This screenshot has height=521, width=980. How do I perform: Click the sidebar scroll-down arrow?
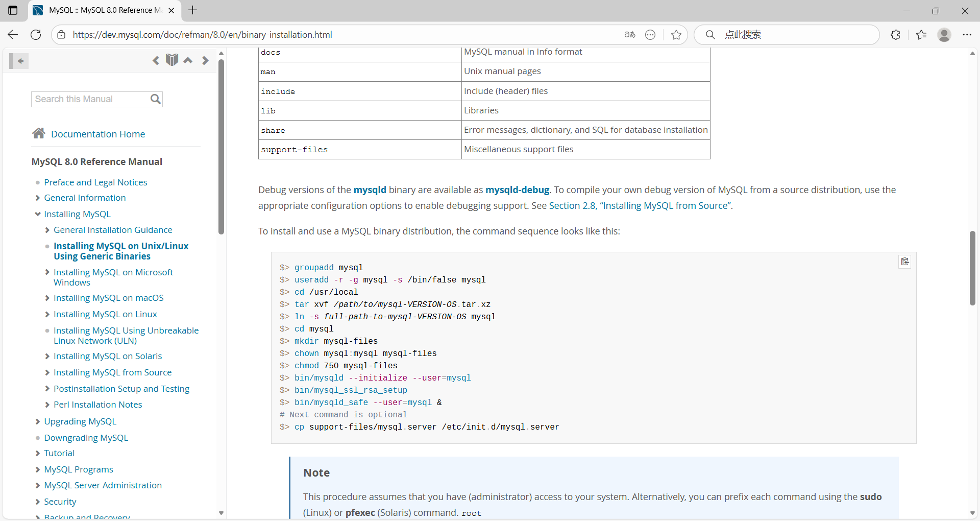[x=221, y=513]
